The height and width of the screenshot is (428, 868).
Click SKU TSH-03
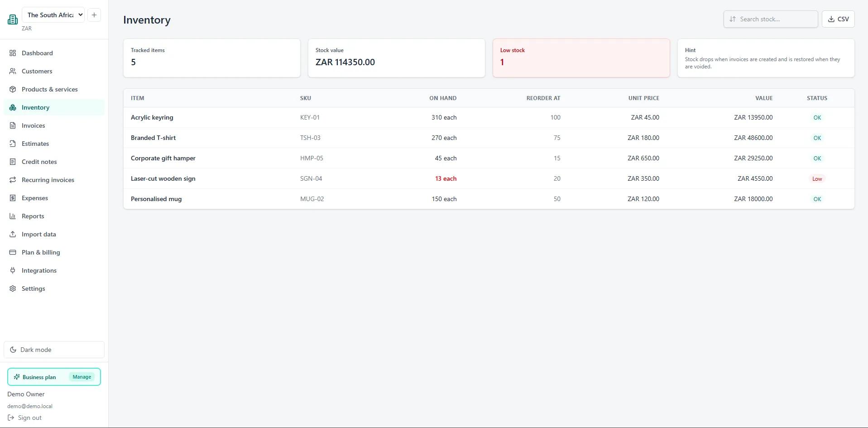(310, 138)
